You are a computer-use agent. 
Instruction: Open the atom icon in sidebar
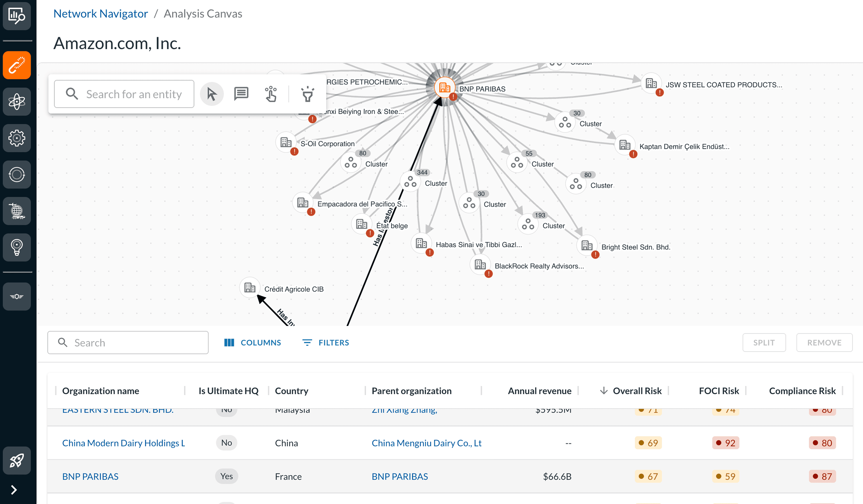[17, 102]
